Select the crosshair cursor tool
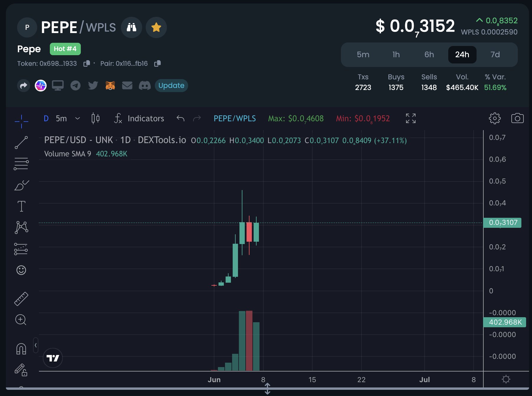The width and height of the screenshot is (532, 396). pos(22,121)
